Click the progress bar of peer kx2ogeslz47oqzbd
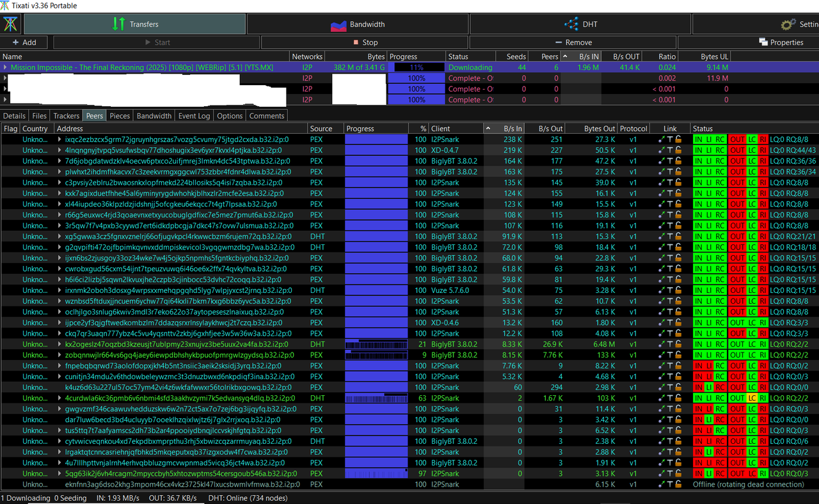The width and height of the screenshot is (819, 504). click(x=376, y=344)
